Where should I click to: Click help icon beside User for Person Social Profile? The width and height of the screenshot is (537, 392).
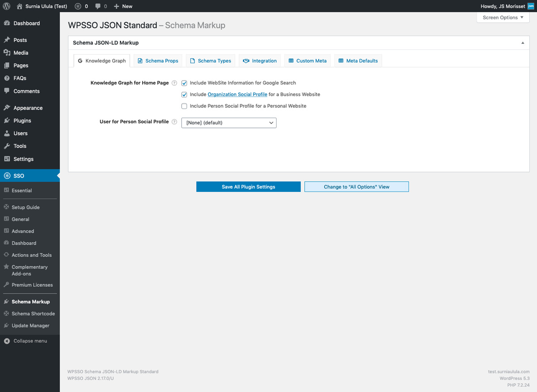coord(175,122)
